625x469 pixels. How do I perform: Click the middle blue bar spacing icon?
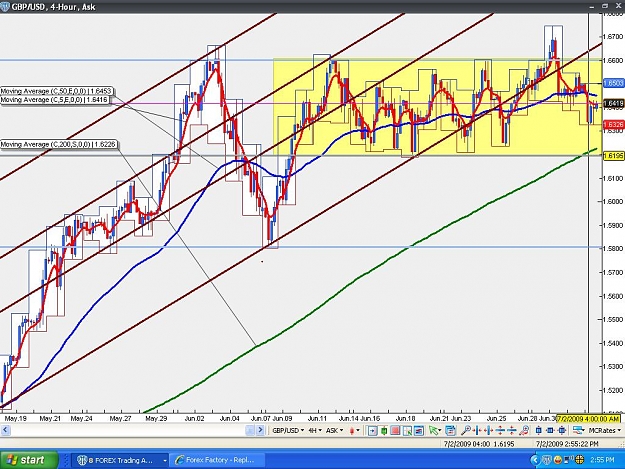[x=550, y=430]
